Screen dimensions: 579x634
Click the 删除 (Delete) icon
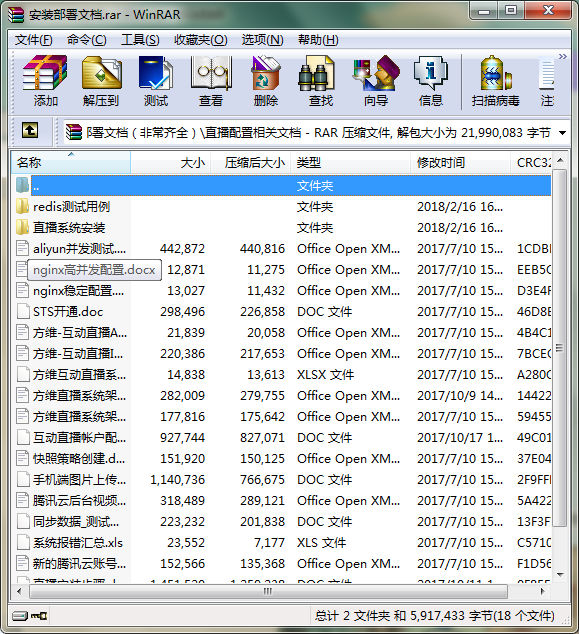pos(266,81)
